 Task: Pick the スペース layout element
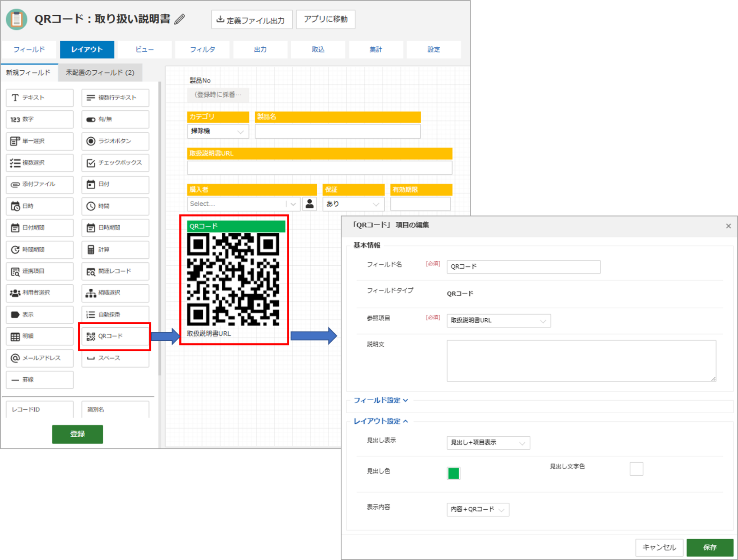click(115, 358)
